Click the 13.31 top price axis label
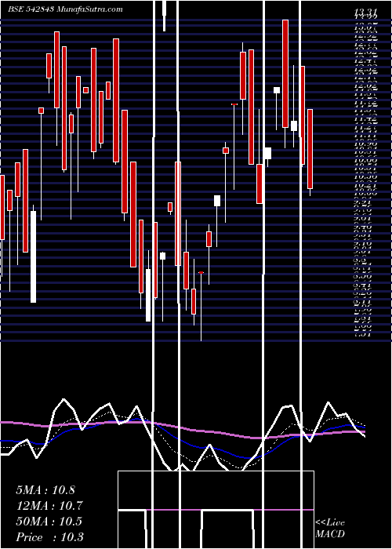Screen dimensions: 392x549 tap(366, 11)
